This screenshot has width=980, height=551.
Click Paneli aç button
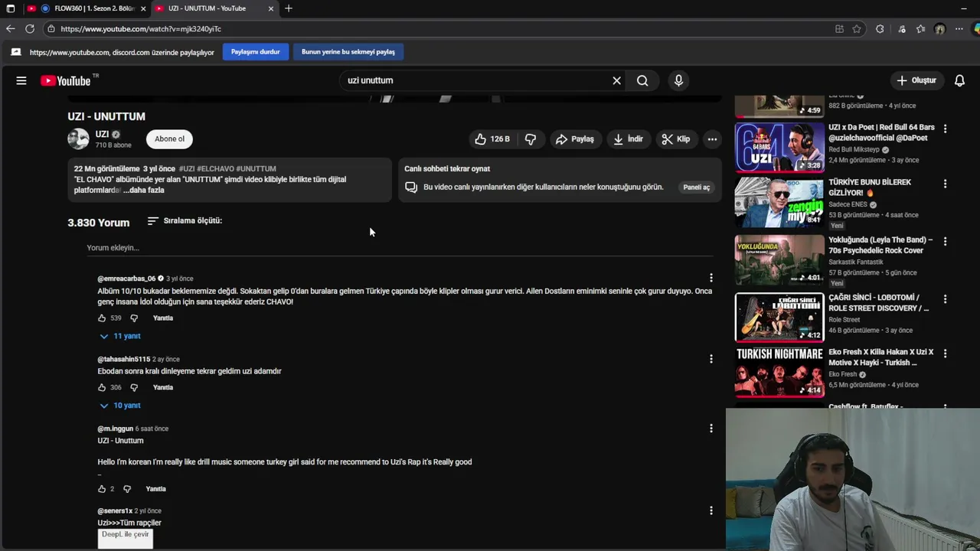tap(696, 187)
